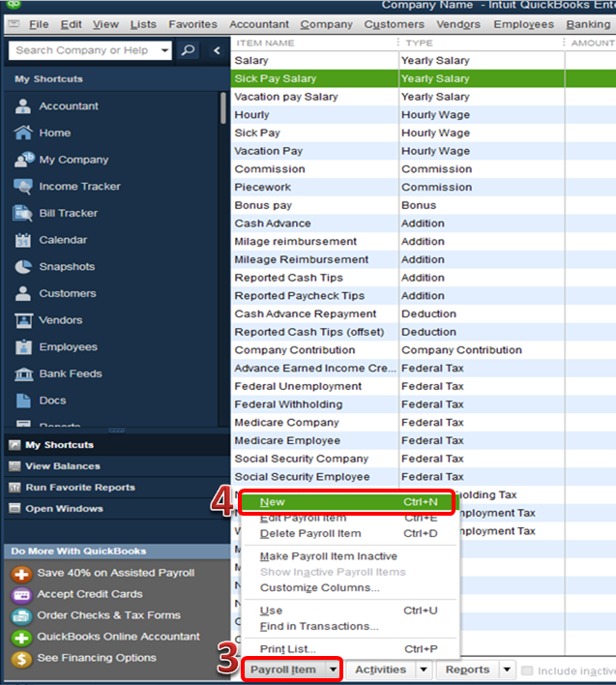Open the Company menu
Viewport: 616px width, 685px height.
[326, 24]
